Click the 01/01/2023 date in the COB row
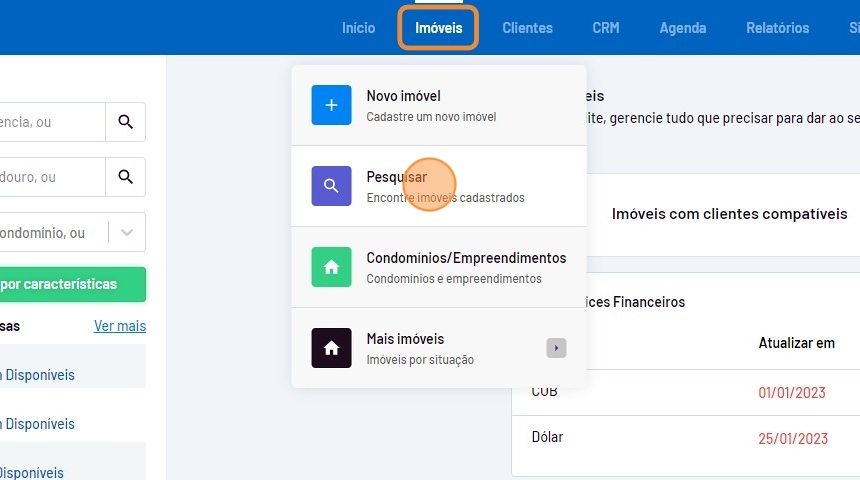 pos(792,392)
